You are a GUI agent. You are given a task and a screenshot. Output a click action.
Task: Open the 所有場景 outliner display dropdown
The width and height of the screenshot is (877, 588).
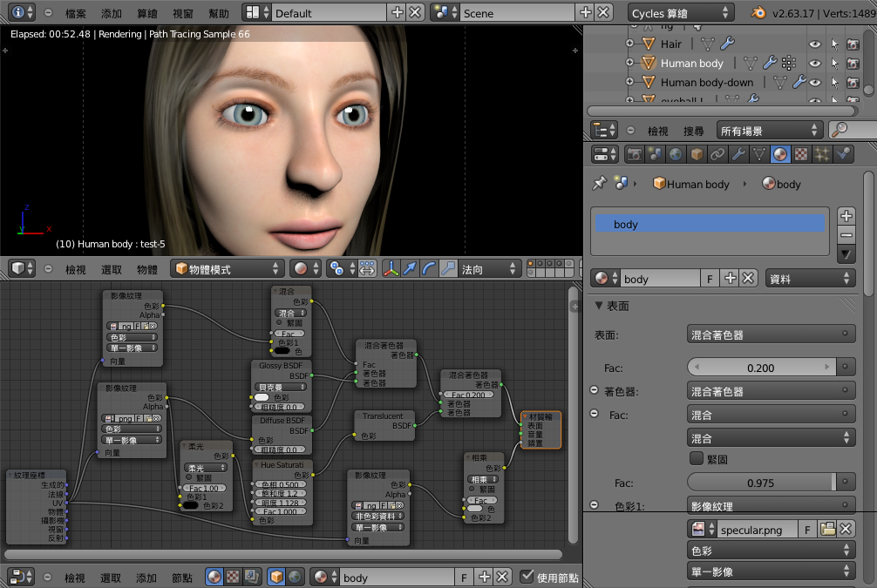pyautogui.click(x=770, y=131)
